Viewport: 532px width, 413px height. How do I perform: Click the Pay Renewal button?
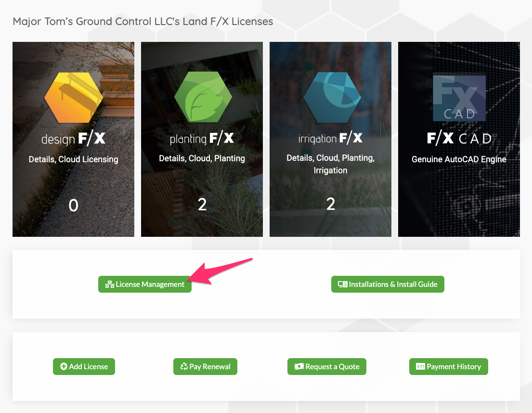coord(205,366)
